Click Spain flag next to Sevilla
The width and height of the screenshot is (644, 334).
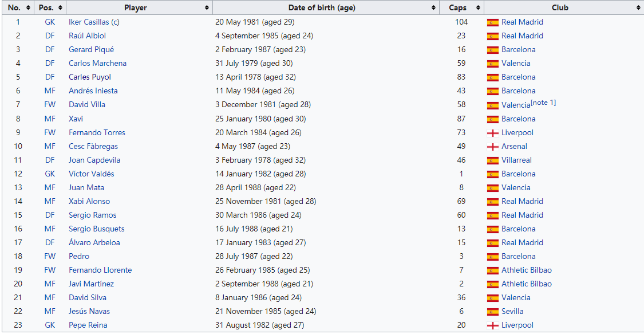(492, 312)
